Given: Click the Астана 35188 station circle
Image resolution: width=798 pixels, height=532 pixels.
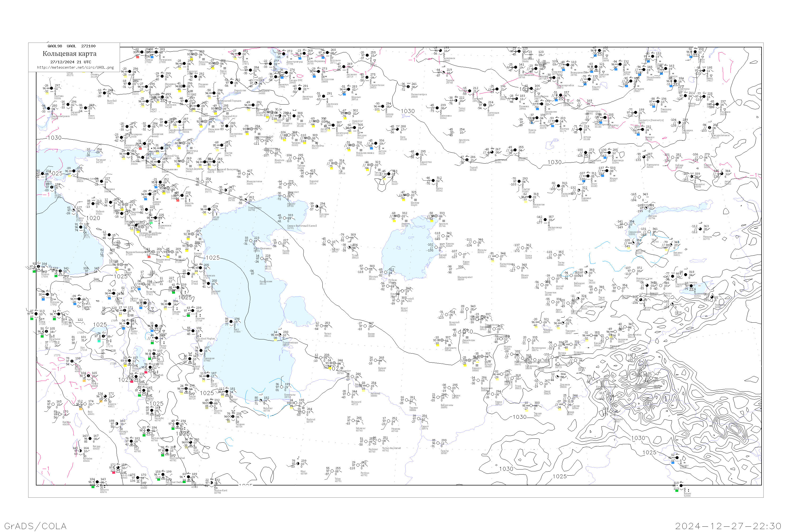Looking at the screenshot, I should tap(580, 129).
